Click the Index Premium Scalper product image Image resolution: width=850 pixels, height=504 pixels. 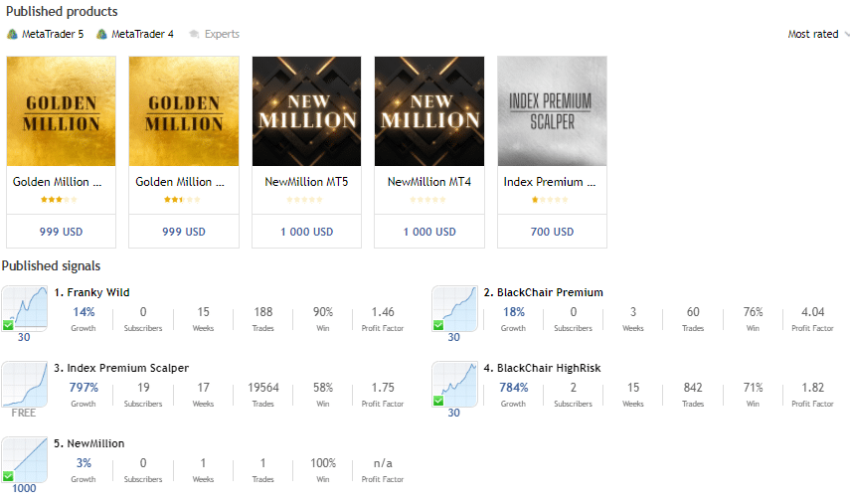[552, 111]
